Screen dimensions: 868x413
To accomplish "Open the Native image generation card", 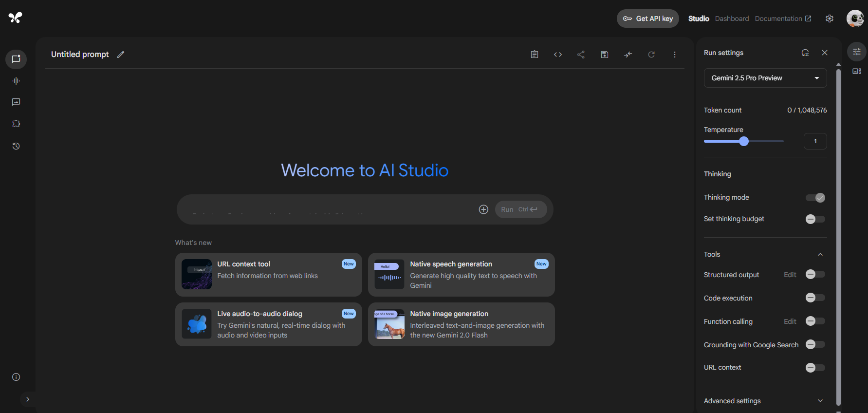I will 462,324.
